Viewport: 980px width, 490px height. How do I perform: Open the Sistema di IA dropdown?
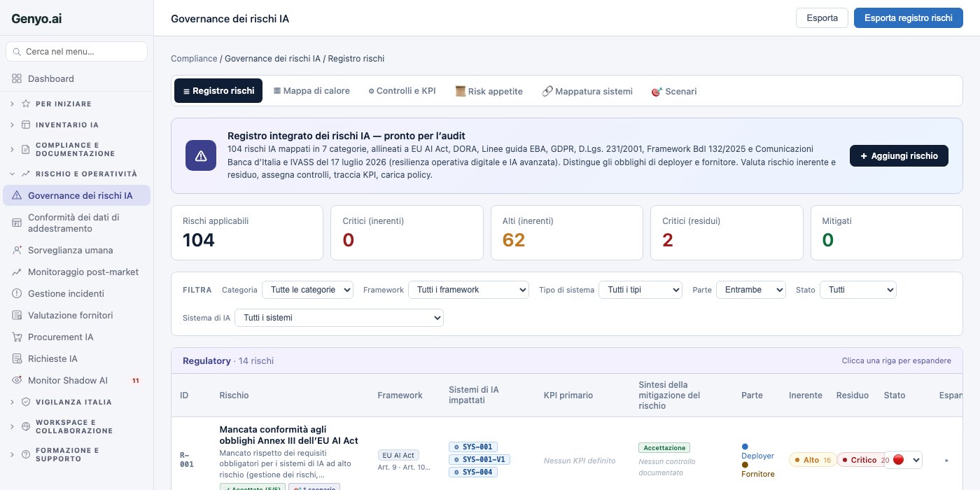pyautogui.click(x=339, y=318)
